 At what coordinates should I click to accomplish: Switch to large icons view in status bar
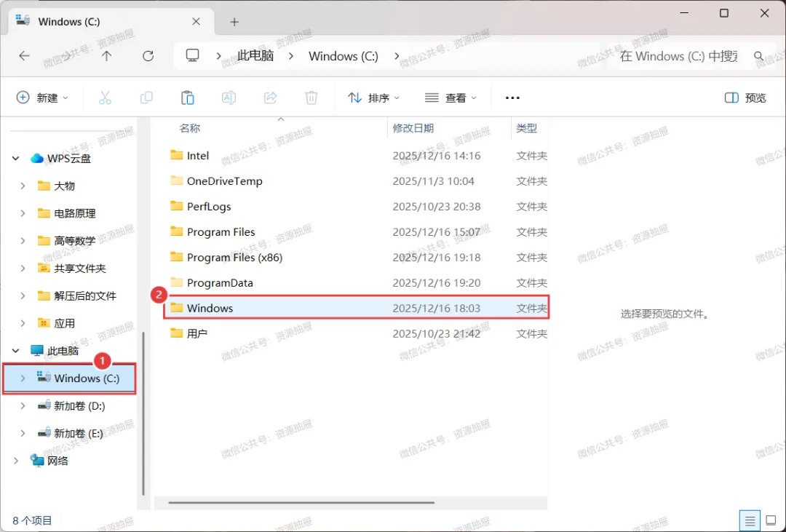tap(771, 521)
